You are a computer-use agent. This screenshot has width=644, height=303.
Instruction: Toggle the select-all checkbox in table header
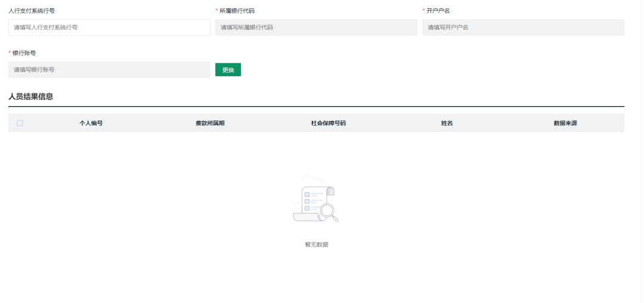click(x=20, y=123)
